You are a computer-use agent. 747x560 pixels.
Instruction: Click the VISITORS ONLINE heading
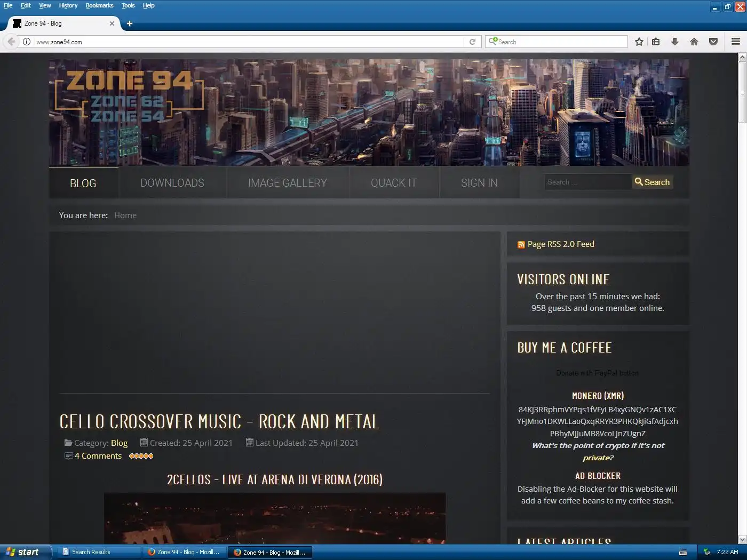(563, 279)
